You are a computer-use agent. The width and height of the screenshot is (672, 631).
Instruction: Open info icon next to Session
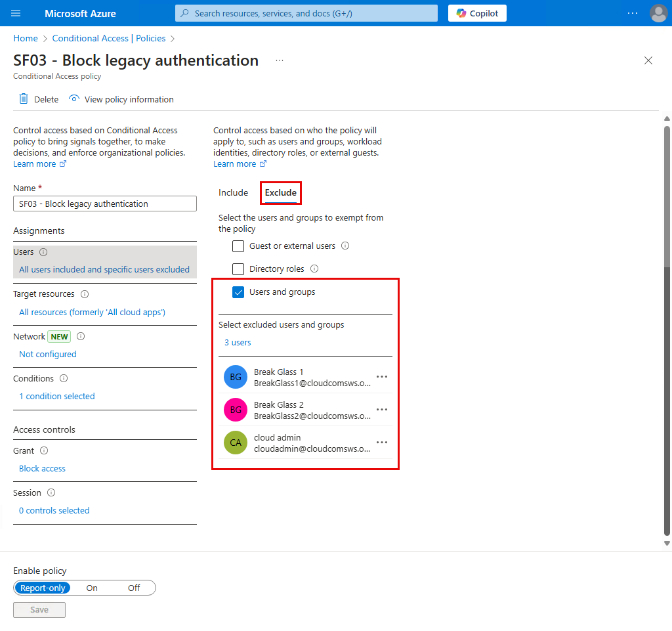(x=51, y=492)
